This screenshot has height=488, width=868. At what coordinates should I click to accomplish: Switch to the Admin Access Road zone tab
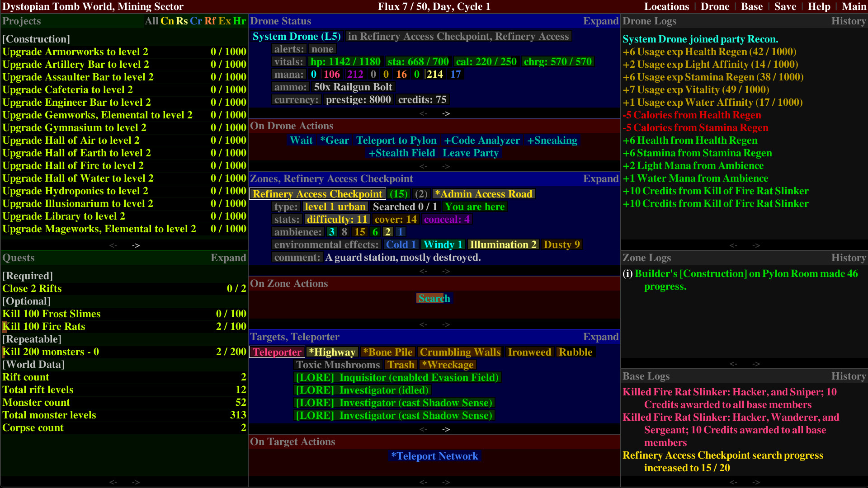click(x=483, y=194)
